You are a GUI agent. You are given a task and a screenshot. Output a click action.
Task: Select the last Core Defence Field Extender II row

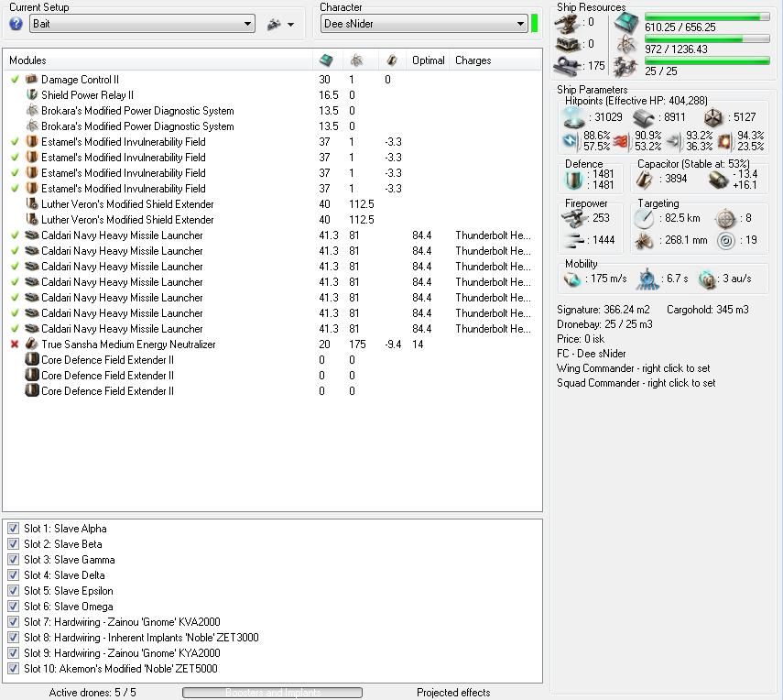[272, 390]
